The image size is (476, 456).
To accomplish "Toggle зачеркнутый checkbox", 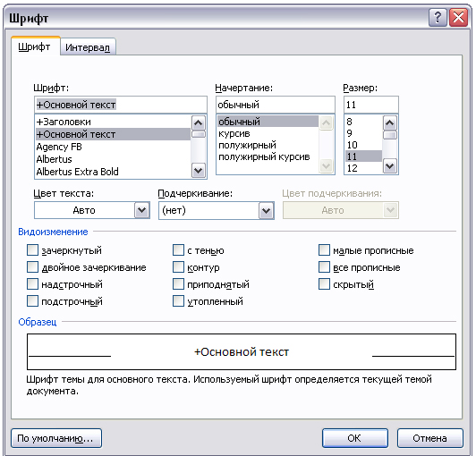I will tap(32, 250).
